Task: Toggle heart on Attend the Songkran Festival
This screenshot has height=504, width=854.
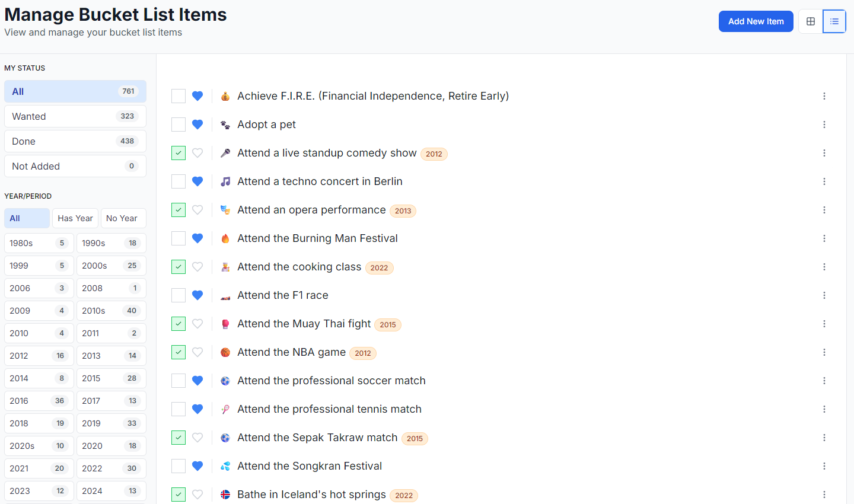Action: [197, 466]
